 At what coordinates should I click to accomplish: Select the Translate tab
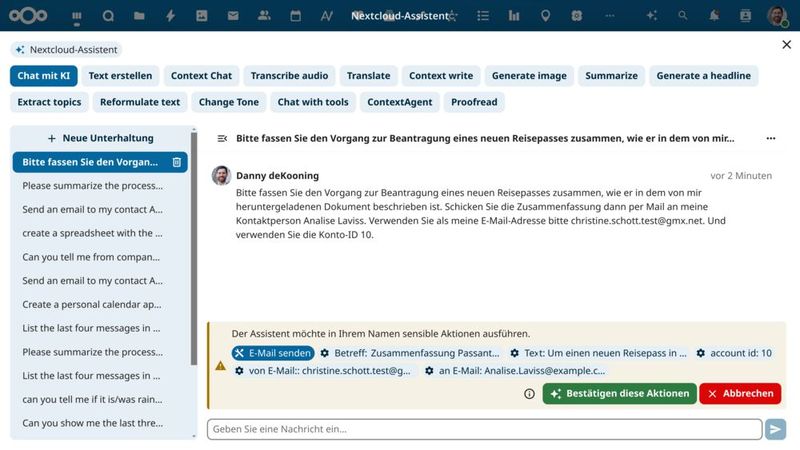(368, 76)
